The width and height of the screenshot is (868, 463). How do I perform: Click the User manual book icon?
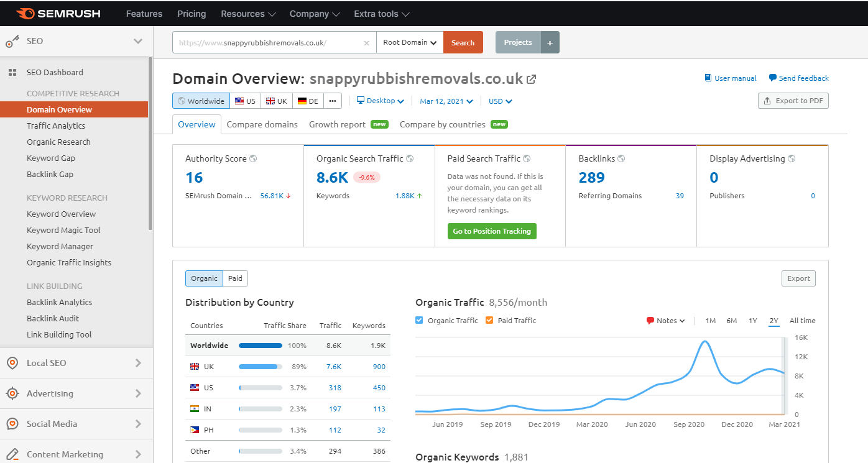(x=708, y=78)
